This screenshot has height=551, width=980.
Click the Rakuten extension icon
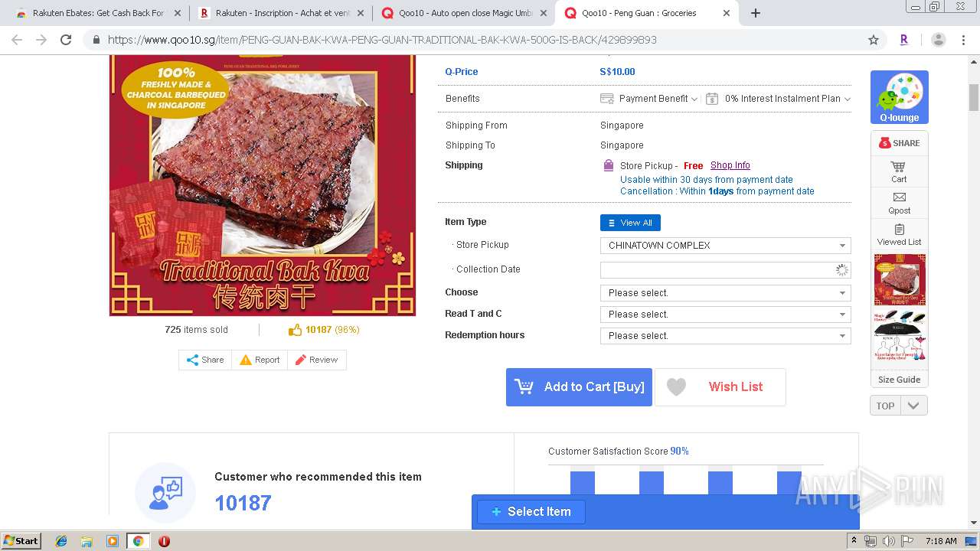904,40
